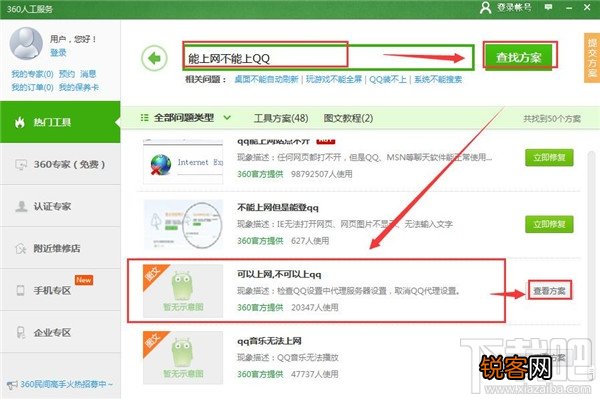Image resolution: width=600 pixels, height=399 pixels.
Task: Click the 提交方案 orange side tab
Action: coord(592,58)
